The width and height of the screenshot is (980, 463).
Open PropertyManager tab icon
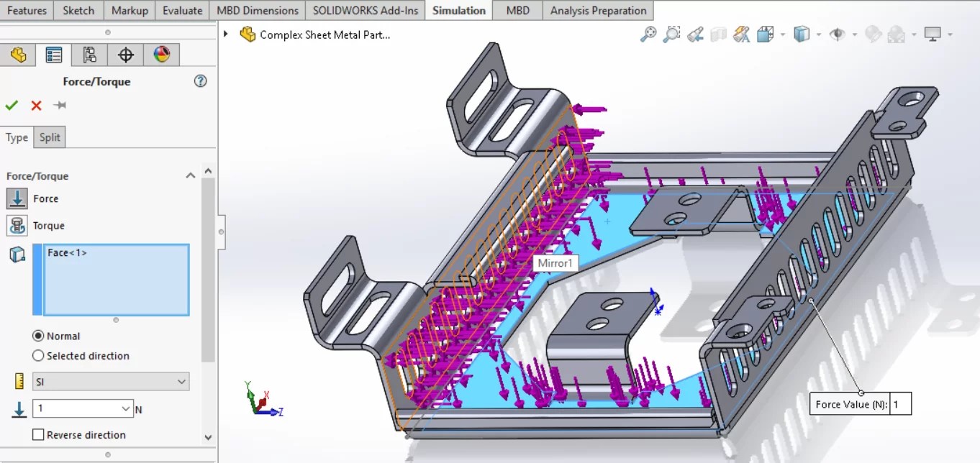(x=54, y=55)
